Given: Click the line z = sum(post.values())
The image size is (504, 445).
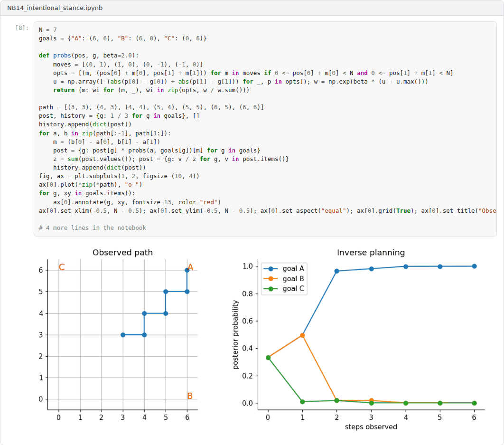Looking at the screenshot, I should tap(171, 159).
